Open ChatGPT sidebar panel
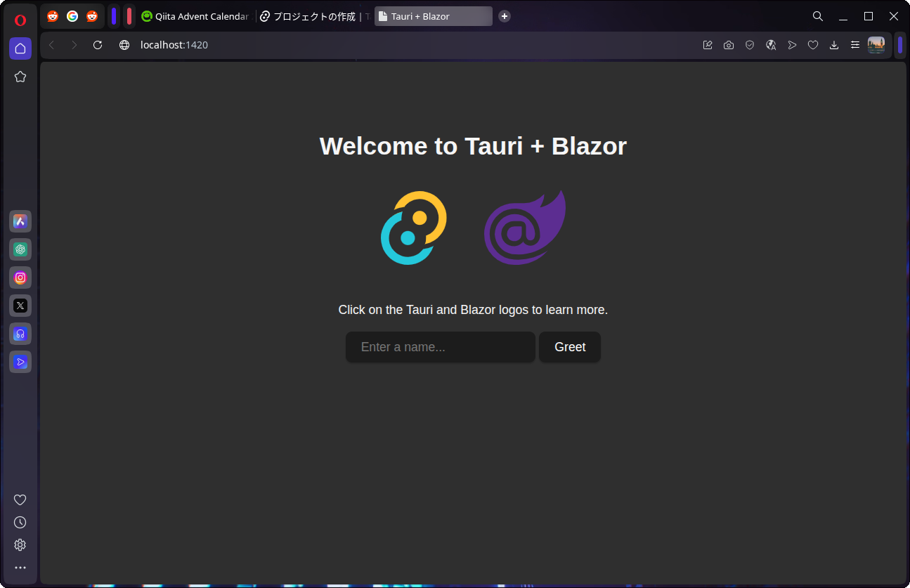This screenshot has width=910, height=588. (x=20, y=249)
